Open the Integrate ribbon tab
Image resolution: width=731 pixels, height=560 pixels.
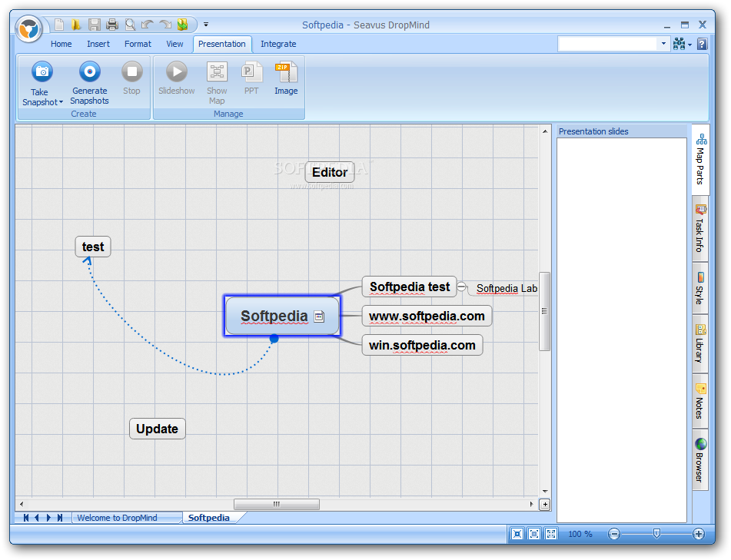pyautogui.click(x=278, y=44)
